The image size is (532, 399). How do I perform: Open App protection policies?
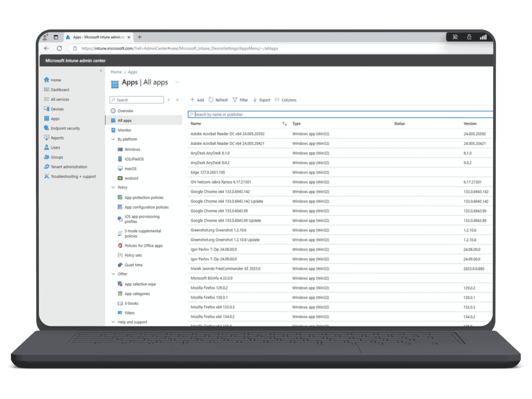(140, 198)
